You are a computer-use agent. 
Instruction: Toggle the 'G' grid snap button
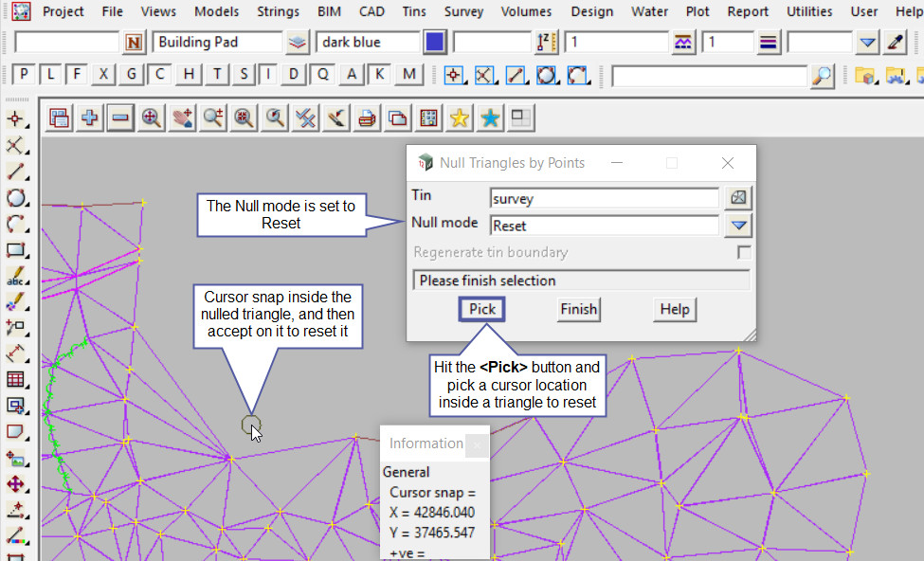(x=132, y=75)
